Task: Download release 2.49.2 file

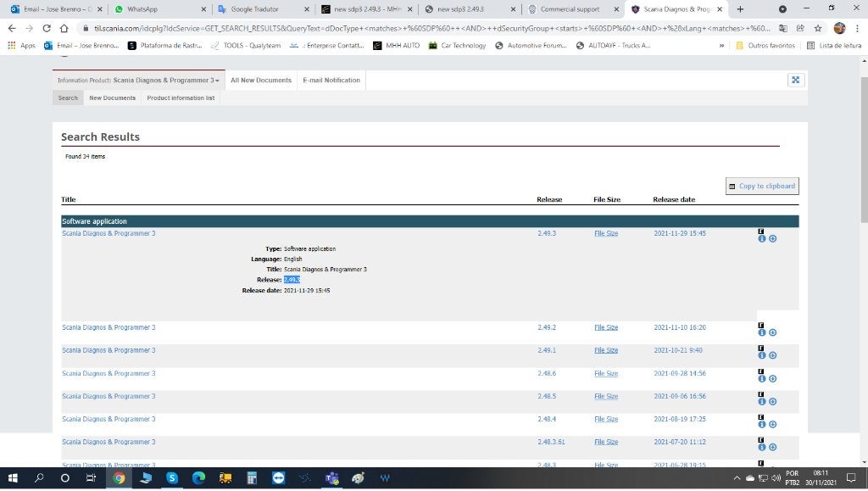Action: (x=773, y=332)
